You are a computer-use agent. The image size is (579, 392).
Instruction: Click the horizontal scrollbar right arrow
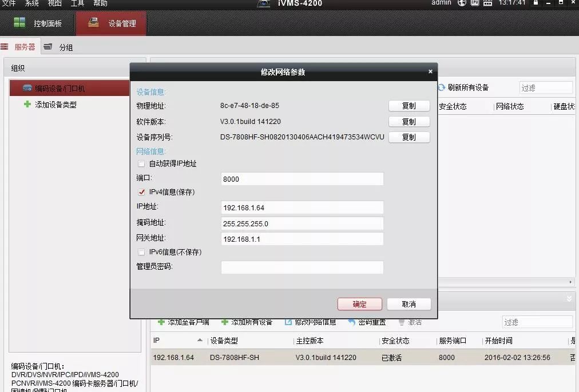point(570,282)
